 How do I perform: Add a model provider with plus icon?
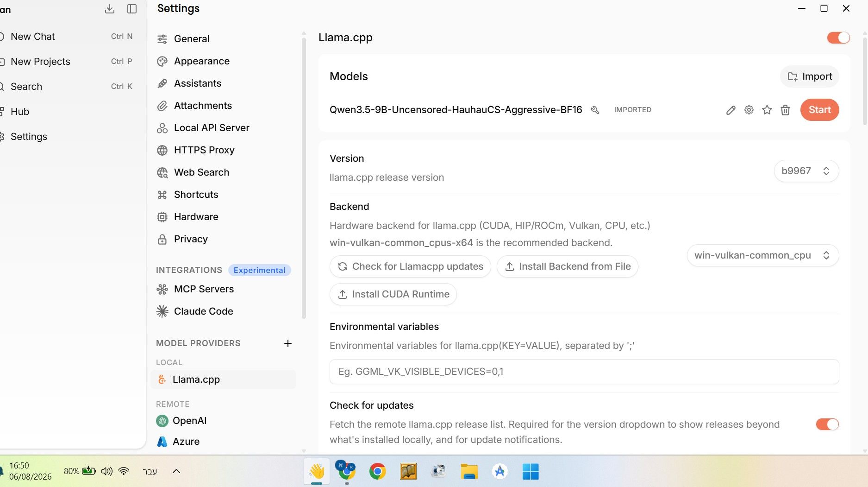point(288,343)
